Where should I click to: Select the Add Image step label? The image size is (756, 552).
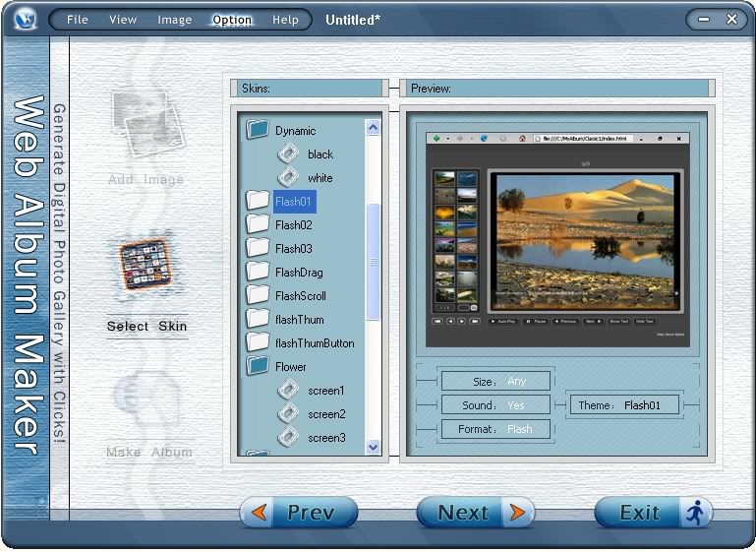(146, 180)
